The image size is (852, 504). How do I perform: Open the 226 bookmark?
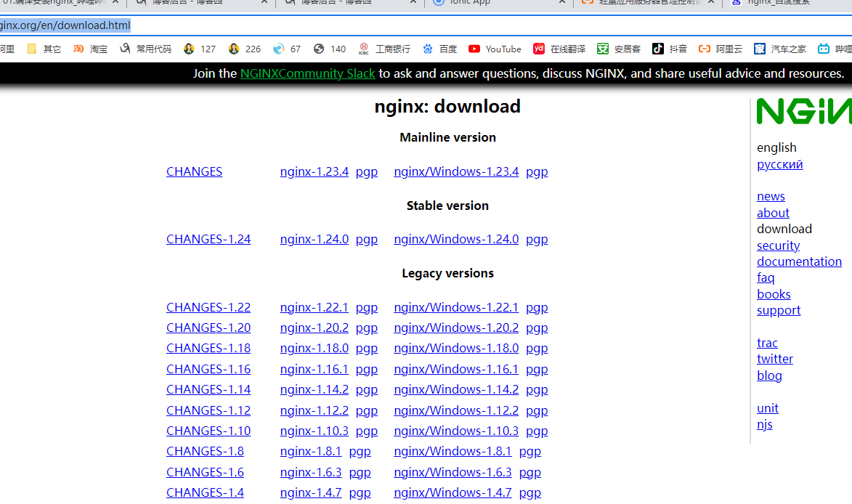point(245,49)
